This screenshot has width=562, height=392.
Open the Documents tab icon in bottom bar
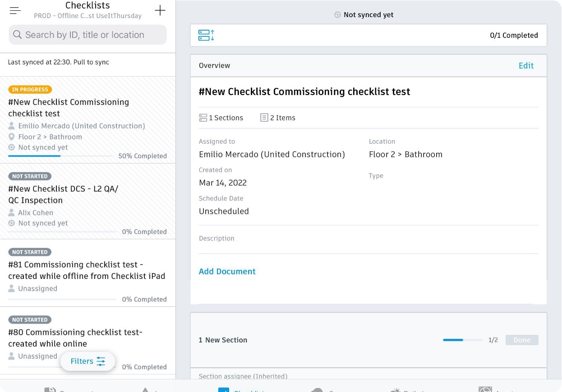click(x=51, y=389)
